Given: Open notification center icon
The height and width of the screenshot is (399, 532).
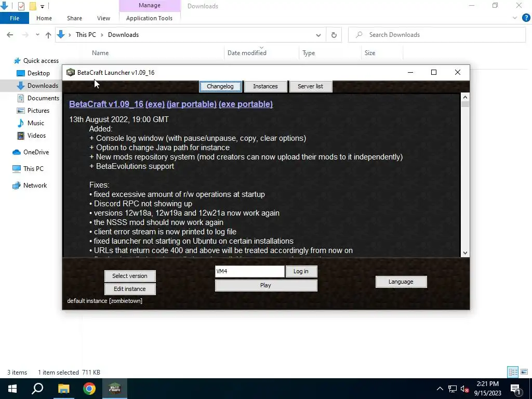Looking at the screenshot, I should point(515,389).
